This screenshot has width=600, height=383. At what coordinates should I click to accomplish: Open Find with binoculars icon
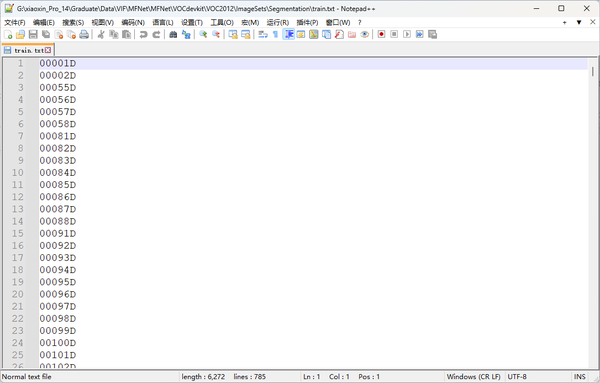(173, 34)
